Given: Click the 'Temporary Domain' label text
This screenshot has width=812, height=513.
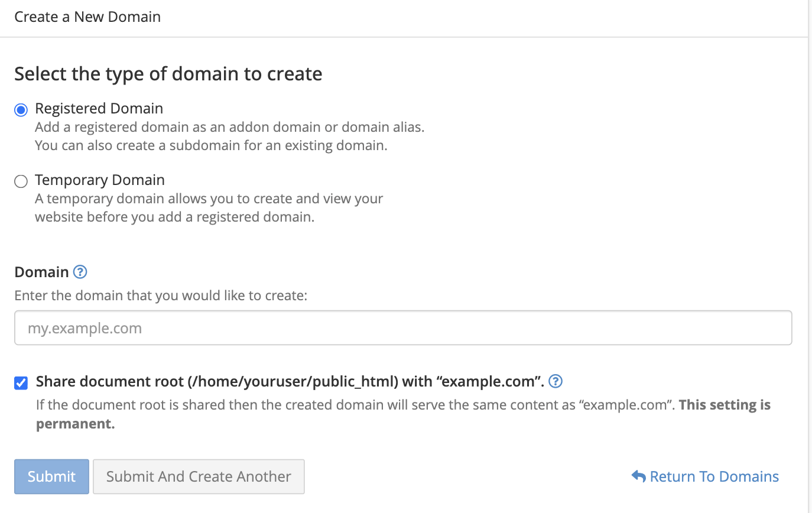Looking at the screenshot, I should [100, 180].
